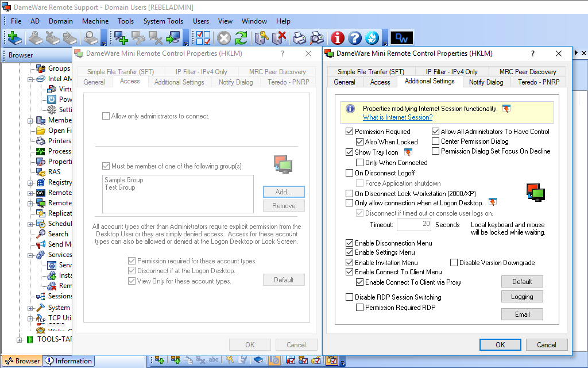The height and width of the screenshot is (368, 588).
Task: Click the blue Info toolbar icon
Action: (x=338, y=38)
